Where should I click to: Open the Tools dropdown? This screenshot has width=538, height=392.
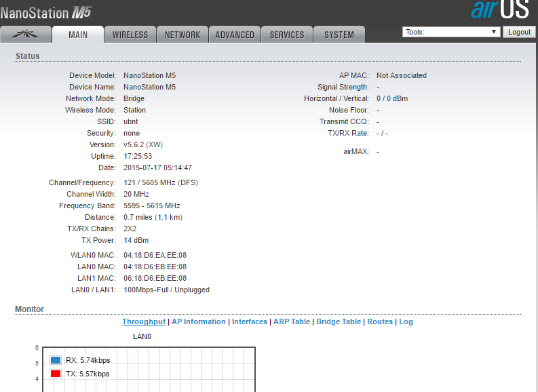pos(451,32)
